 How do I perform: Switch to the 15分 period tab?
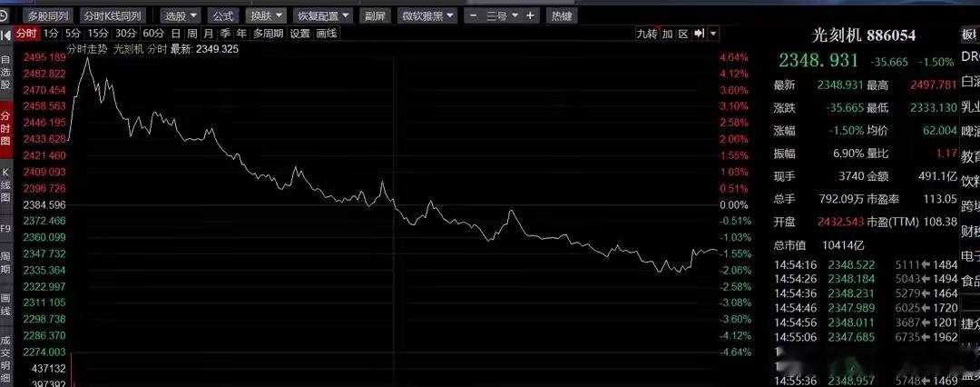pyautogui.click(x=98, y=34)
